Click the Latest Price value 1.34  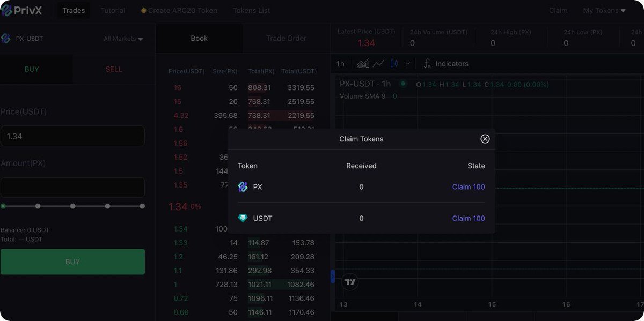coord(366,43)
